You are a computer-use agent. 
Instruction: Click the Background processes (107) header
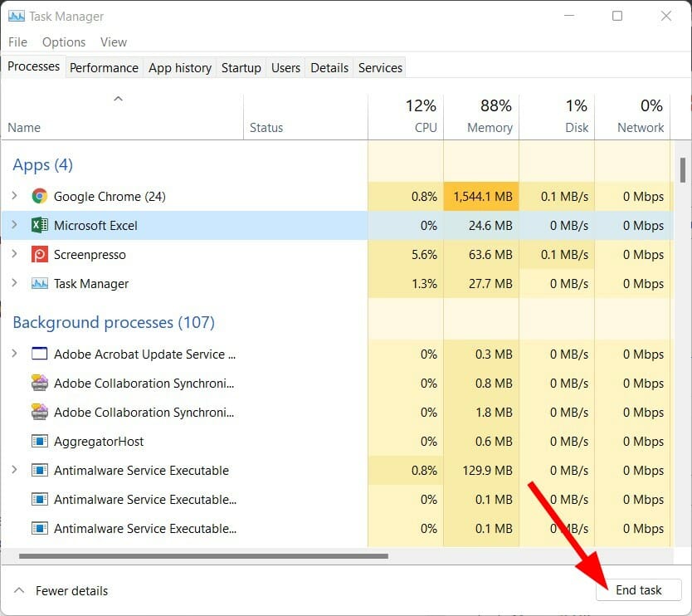point(114,322)
